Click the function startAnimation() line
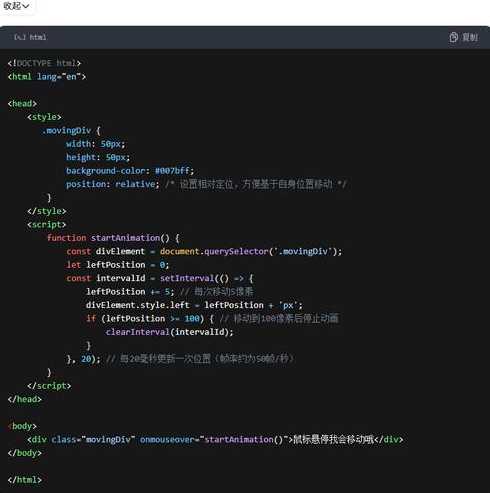 (113, 238)
